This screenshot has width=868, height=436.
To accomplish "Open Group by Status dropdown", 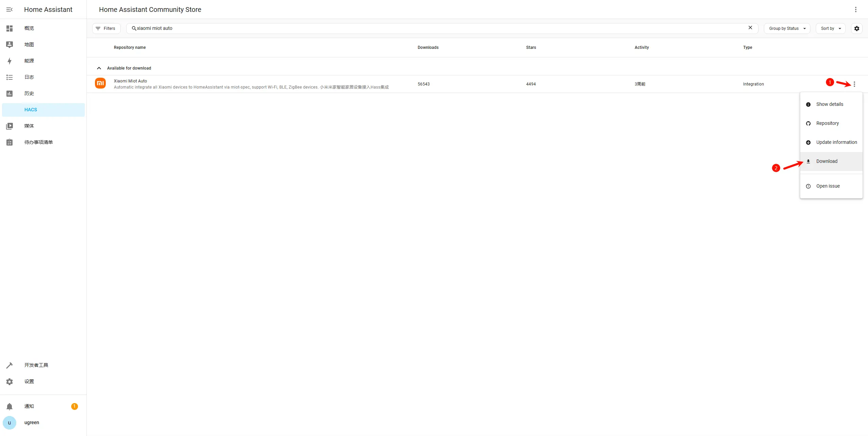I will pos(787,29).
